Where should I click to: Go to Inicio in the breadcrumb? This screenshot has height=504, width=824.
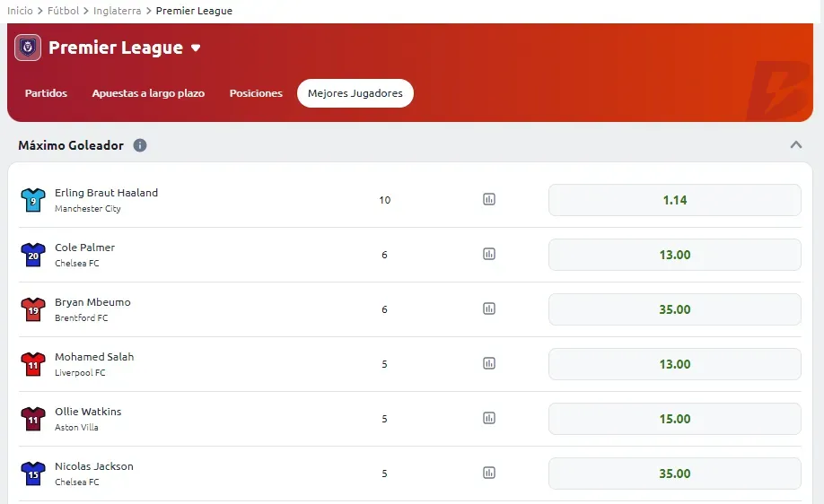pyautogui.click(x=20, y=11)
